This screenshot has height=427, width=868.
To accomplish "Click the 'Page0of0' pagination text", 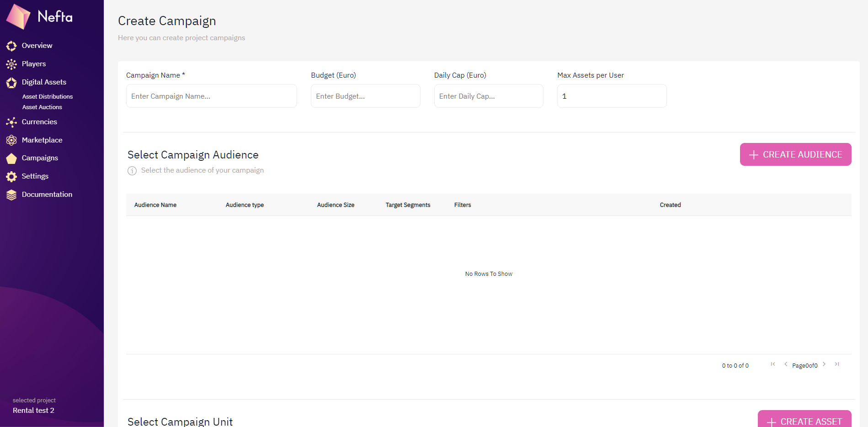I will pos(805,366).
